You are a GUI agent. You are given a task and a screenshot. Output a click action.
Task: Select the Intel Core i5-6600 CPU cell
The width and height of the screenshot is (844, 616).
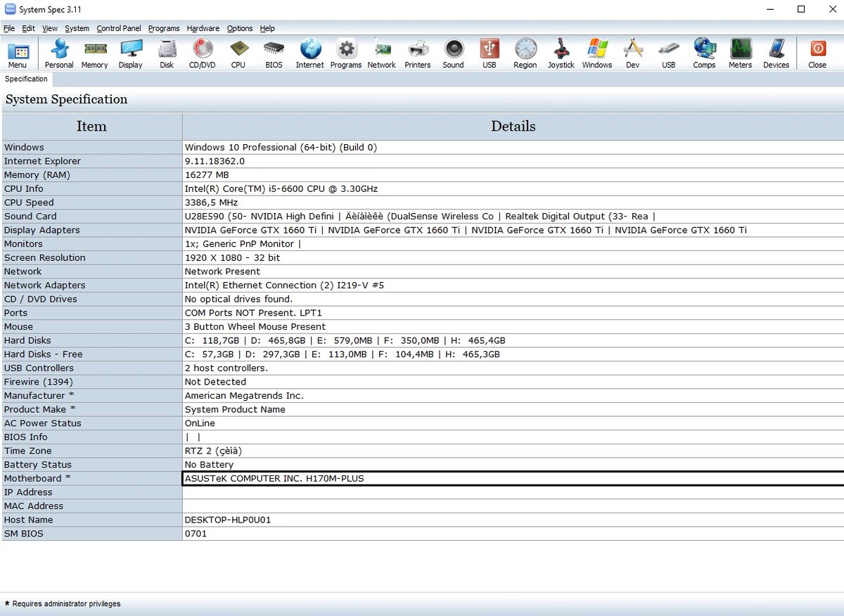pos(513,188)
